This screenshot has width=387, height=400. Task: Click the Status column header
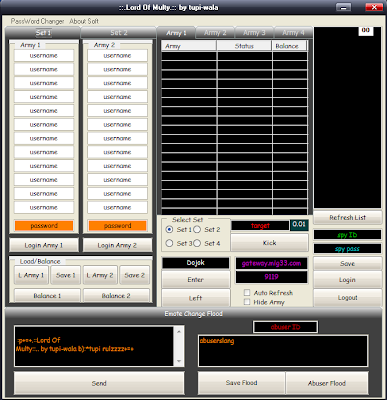244,46
